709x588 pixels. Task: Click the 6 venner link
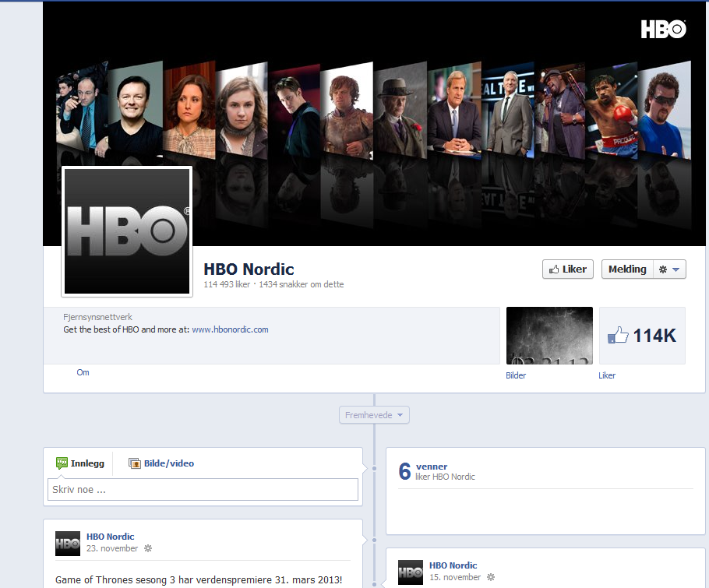click(423, 470)
